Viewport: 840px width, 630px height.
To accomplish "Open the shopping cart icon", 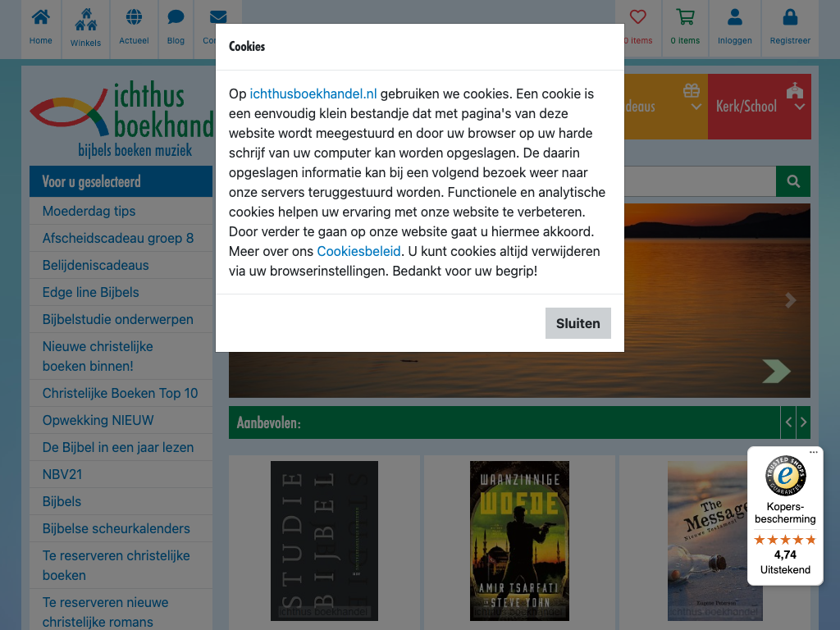I will coord(685,18).
